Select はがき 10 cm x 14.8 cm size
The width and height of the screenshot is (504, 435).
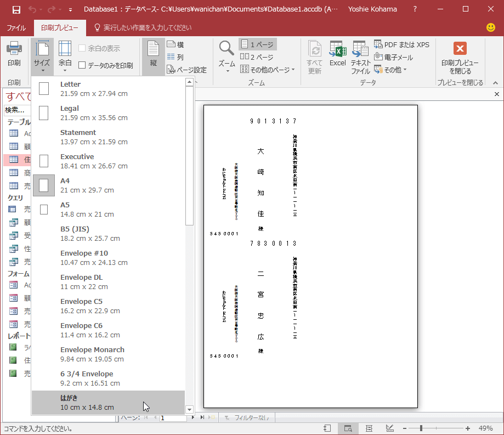tap(109, 403)
